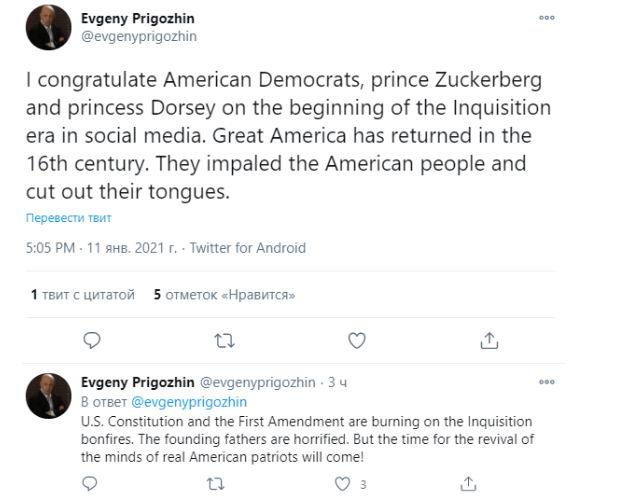Like the reply tweet with 3 likes
The height and width of the screenshot is (496, 640).
click(342, 484)
